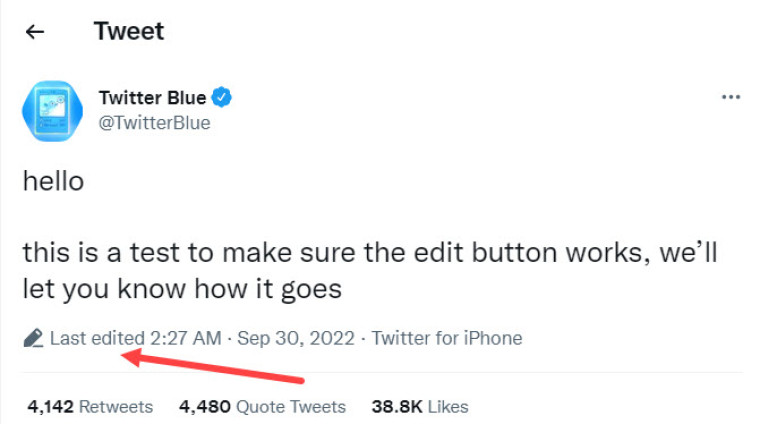Click the "Last edited" label
This screenshot has width=760, height=424.
click(97, 338)
